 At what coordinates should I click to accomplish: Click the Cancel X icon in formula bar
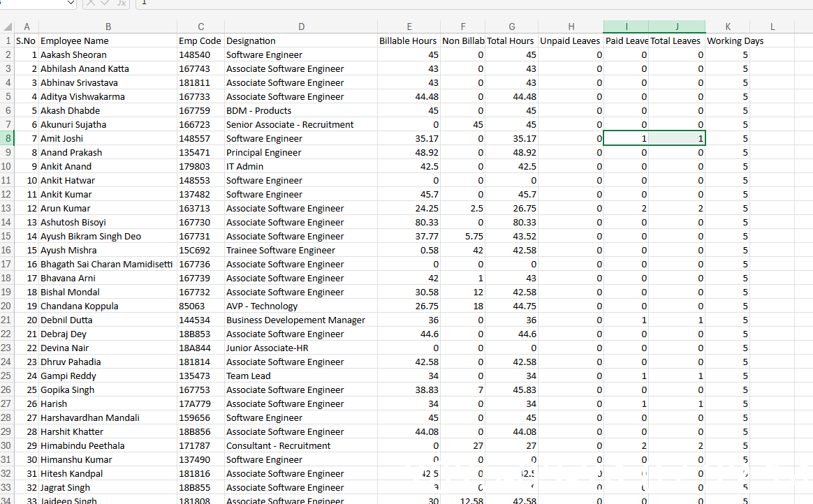92,3
